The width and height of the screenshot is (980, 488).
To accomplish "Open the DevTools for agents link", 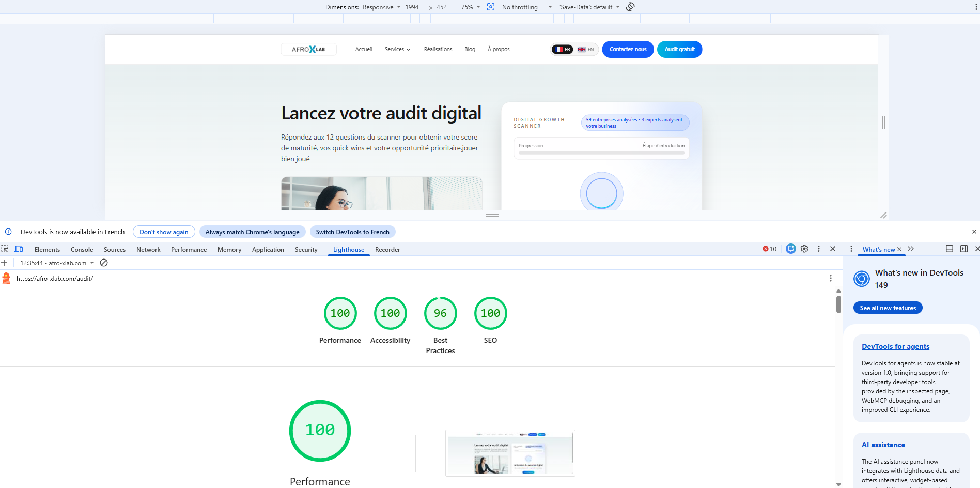I will pos(895,346).
